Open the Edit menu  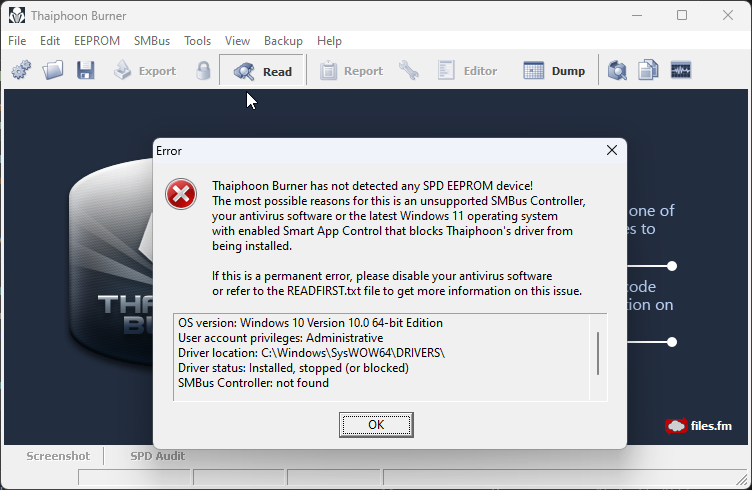[x=50, y=41]
